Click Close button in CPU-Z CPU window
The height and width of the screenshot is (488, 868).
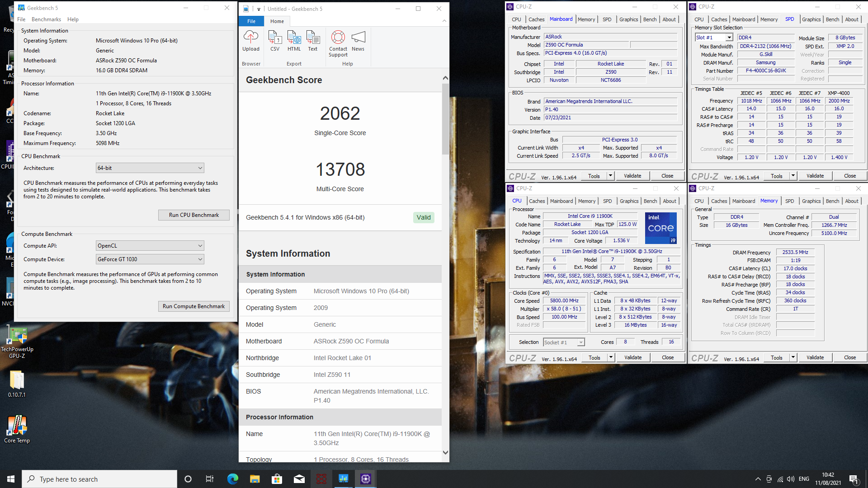[x=668, y=357]
